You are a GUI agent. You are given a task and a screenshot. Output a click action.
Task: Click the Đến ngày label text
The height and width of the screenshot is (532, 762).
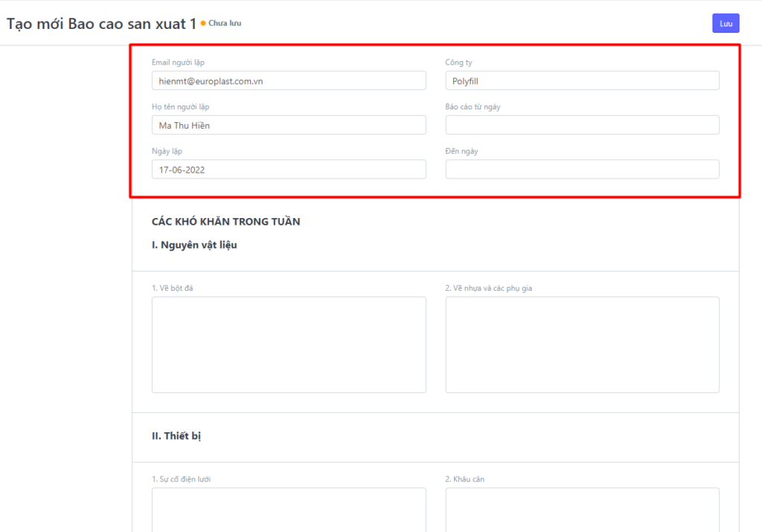pyautogui.click(x=461, y=151)
